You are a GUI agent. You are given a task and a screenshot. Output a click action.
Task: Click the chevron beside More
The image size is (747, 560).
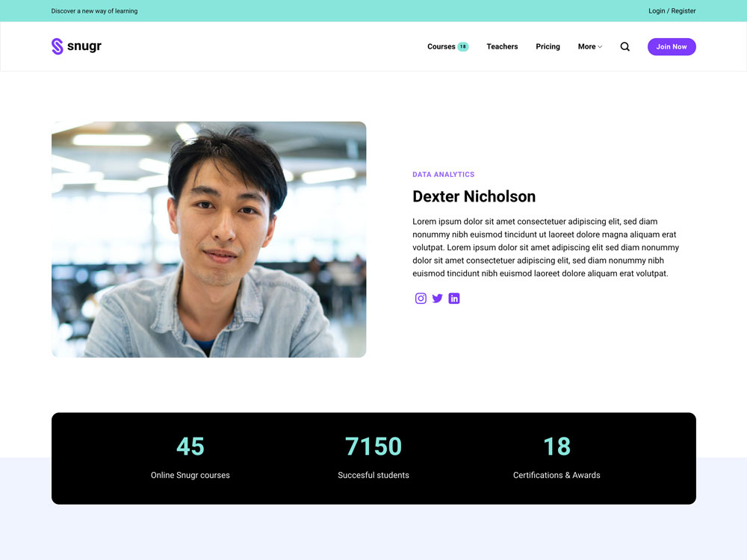pos(600,47)
